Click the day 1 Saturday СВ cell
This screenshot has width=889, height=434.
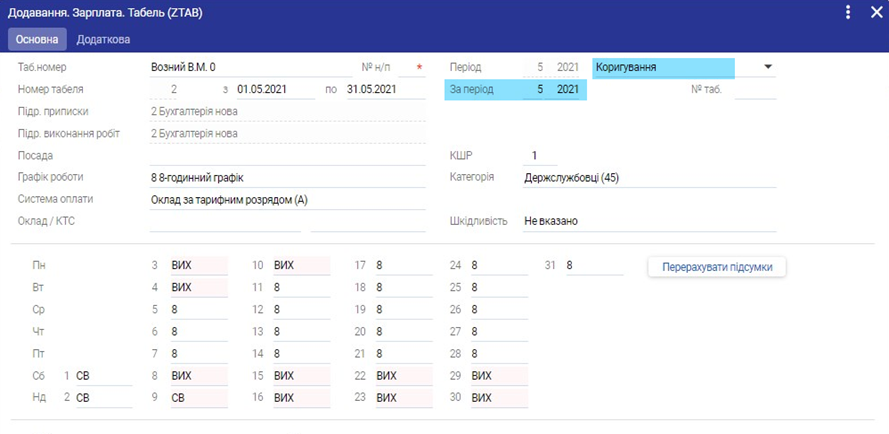(x=102, y=376)
